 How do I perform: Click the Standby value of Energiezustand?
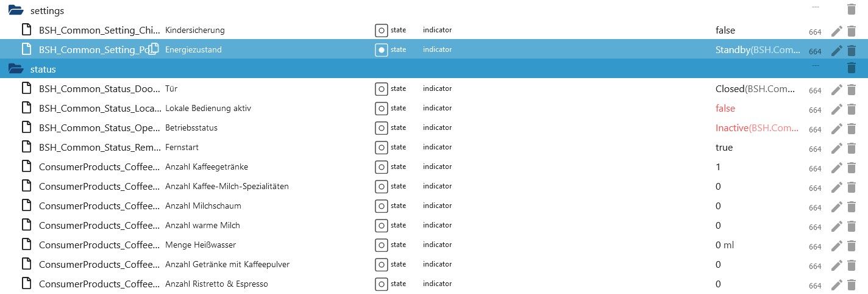pyautogui.click(x=733, y=49)
